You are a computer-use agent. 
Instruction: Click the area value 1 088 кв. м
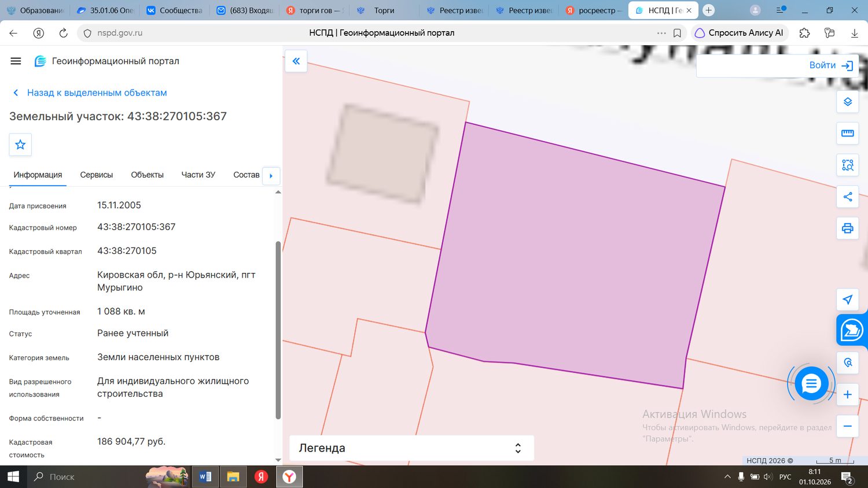pos(121,311)
